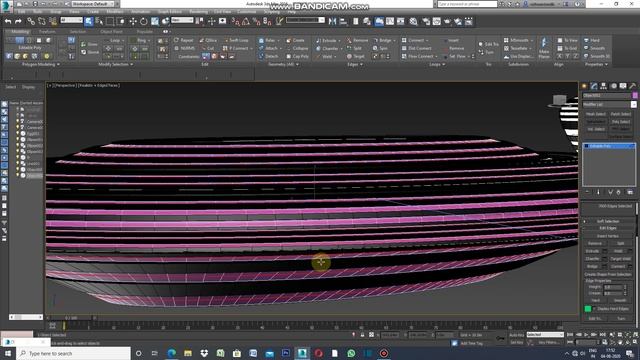Viewport: 640px width, 360px height.
Task: Expand the Loops ribbon panel
Action: point(436,64)
